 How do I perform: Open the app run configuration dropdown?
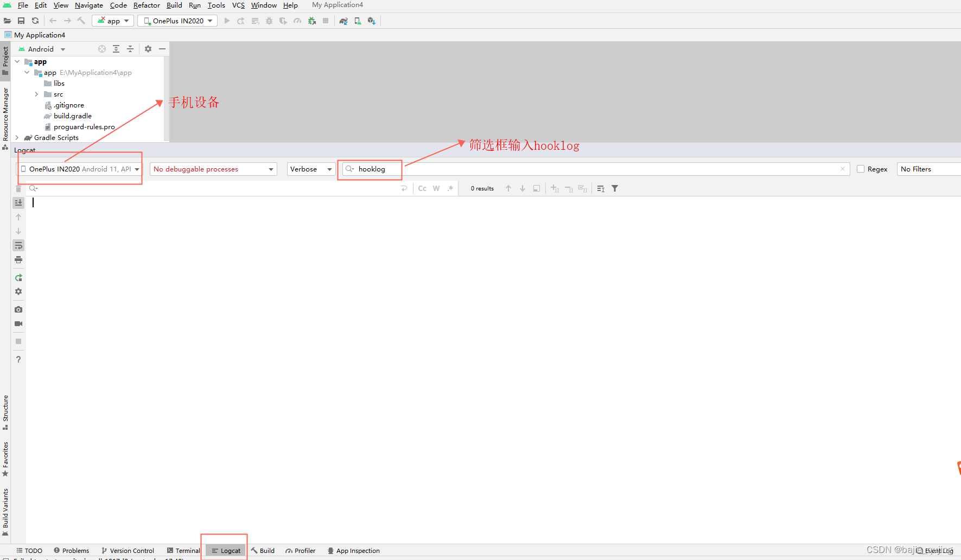113,21
